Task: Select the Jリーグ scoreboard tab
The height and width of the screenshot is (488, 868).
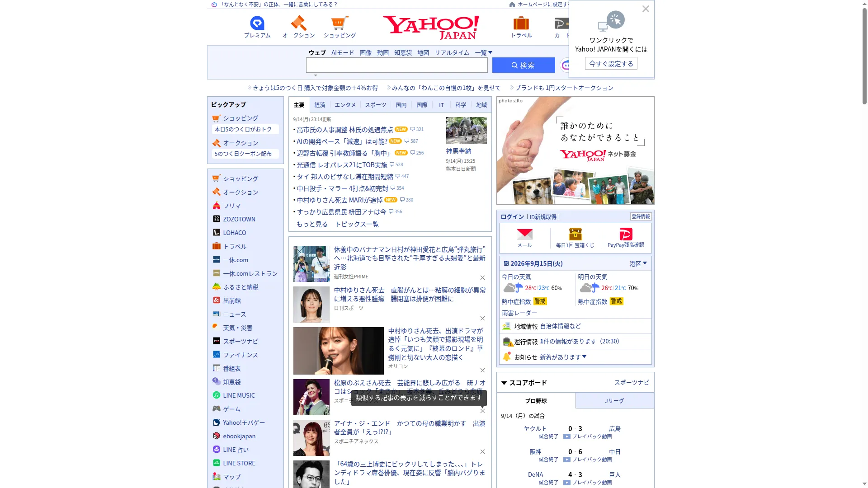Action: click(614, 401)
